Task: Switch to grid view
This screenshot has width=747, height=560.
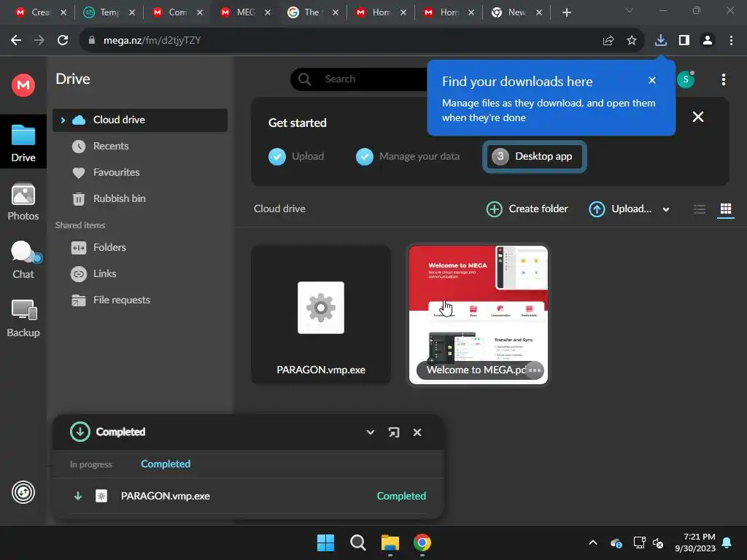Action: tap(726, 209)
